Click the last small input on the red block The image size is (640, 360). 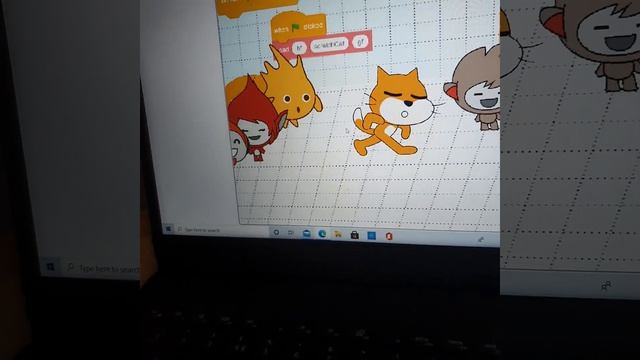coord(360,41)
